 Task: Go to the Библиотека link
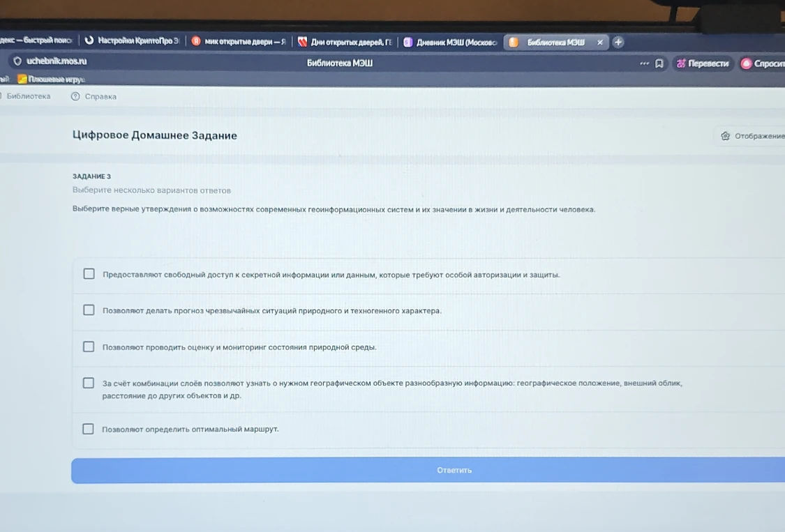pyautogui.click(x=29, y=96)
